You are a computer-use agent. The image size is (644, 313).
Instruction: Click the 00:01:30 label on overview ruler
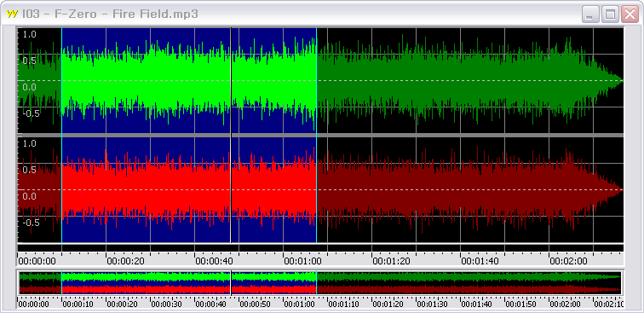[x=433, y=304]
